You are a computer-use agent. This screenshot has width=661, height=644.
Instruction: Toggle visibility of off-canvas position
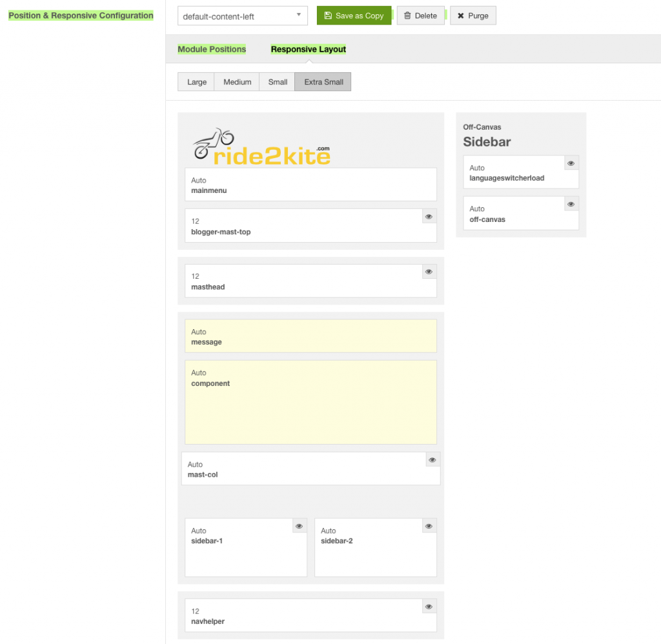point(571,204)
